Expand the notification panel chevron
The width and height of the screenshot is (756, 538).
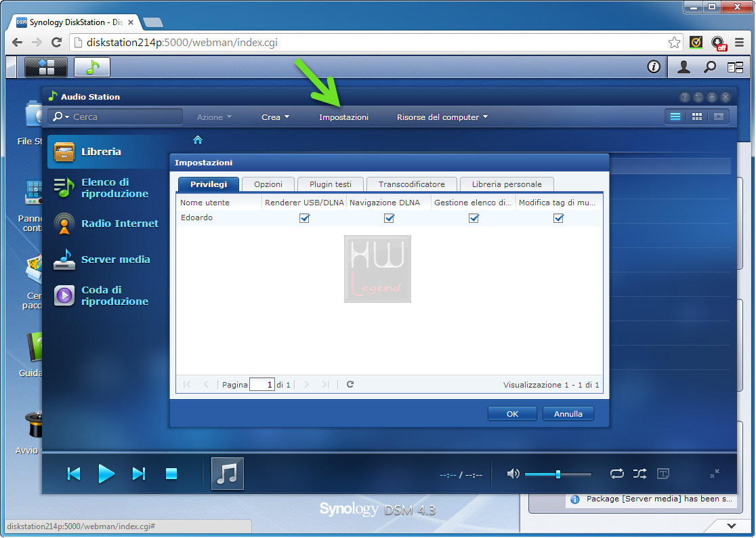(x=732, y=526)
